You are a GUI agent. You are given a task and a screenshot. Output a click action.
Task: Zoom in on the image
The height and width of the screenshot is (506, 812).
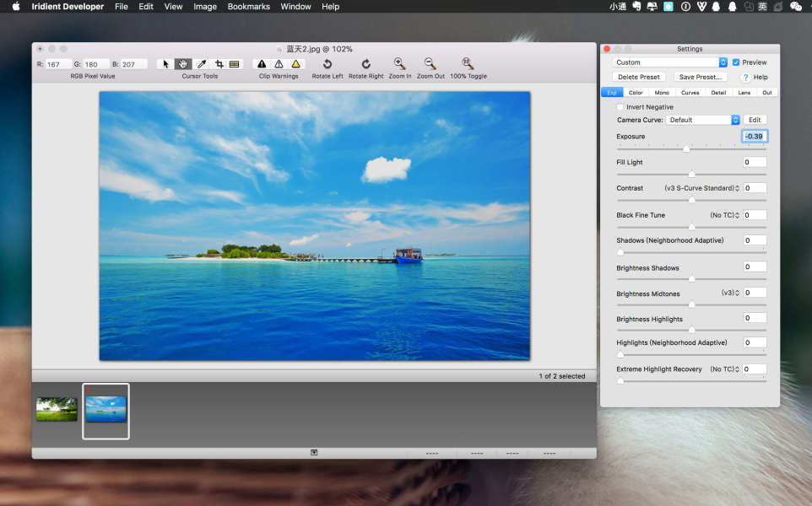(x=399, y=63)
